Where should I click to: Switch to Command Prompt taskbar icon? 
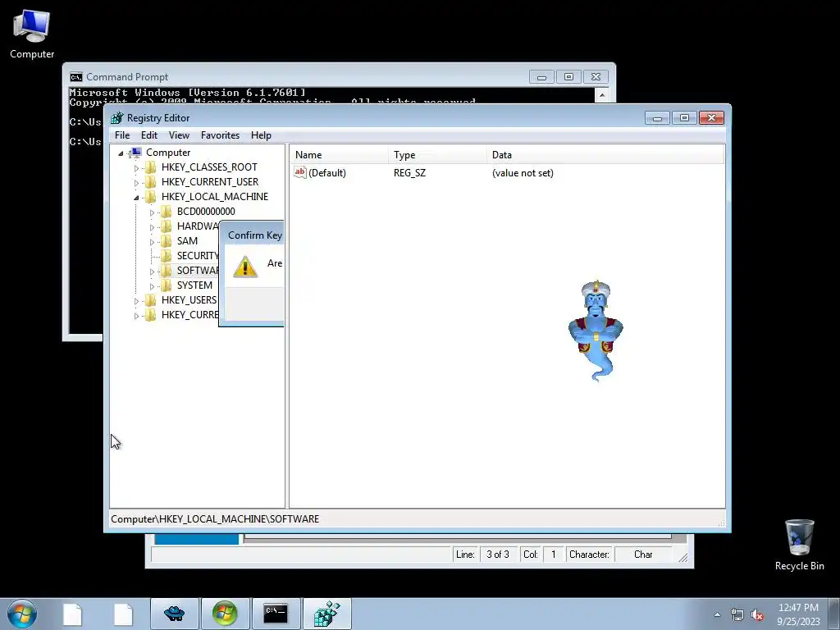(276, 614)
